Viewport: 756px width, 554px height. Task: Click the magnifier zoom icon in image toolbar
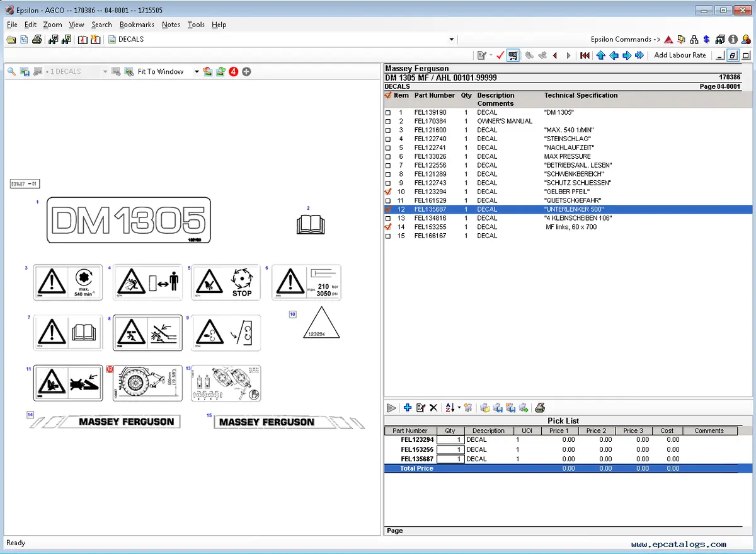[11, 72]
